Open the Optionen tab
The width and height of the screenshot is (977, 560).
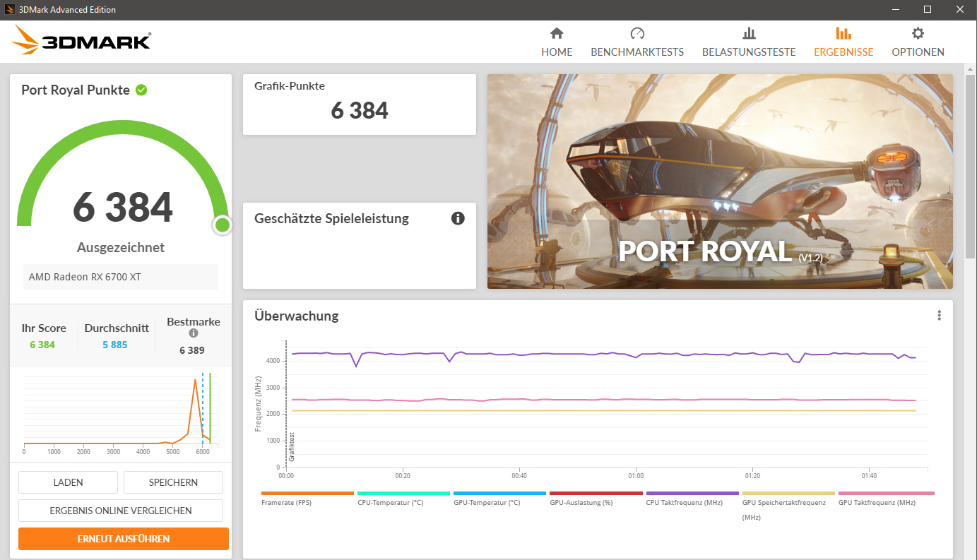[x=918, y=42]
